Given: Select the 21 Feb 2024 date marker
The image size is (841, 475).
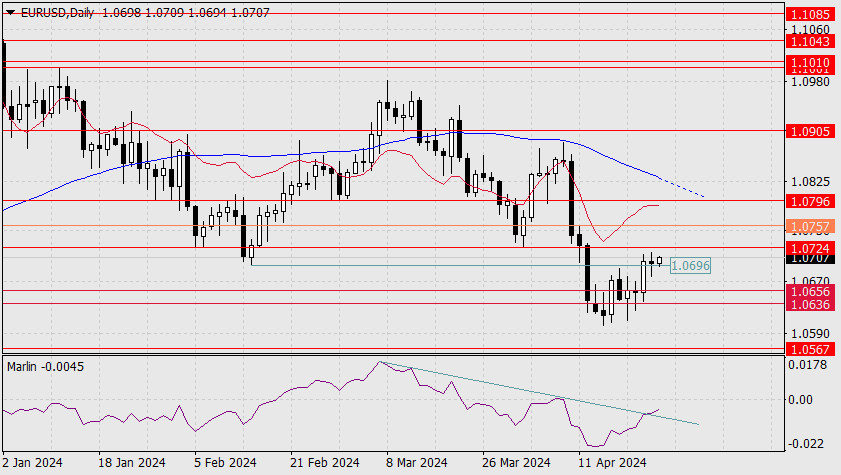Looking at the screenshot, I should (x=324, y=463).
